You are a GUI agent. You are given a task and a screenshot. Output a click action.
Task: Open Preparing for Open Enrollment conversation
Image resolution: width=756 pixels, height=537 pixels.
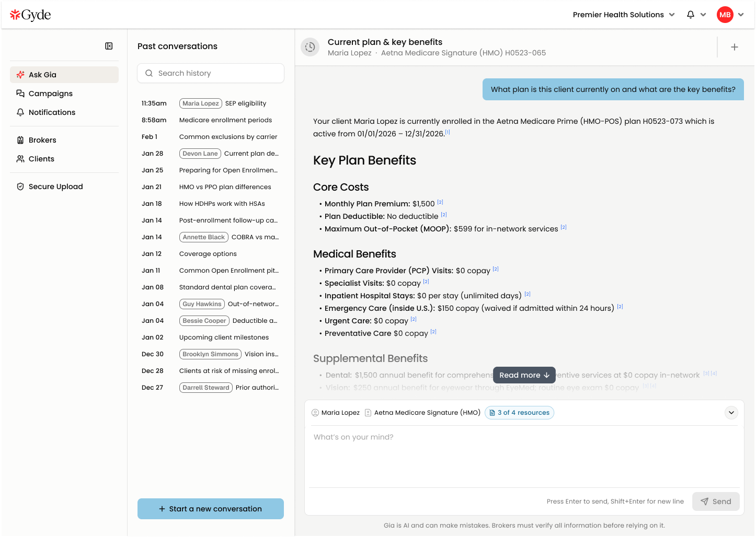[x=211, y=170]
